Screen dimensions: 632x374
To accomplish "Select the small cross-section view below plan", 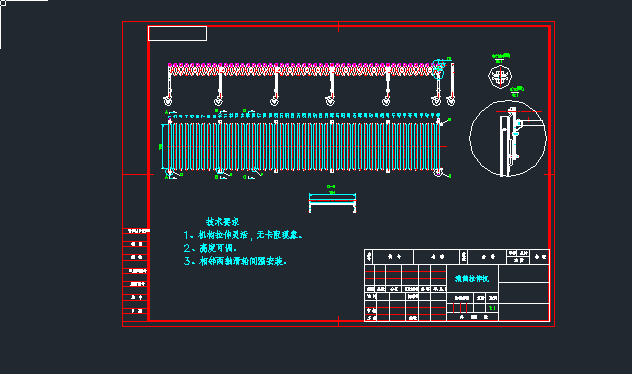I will pyautogui.click(x=333, y=203).
